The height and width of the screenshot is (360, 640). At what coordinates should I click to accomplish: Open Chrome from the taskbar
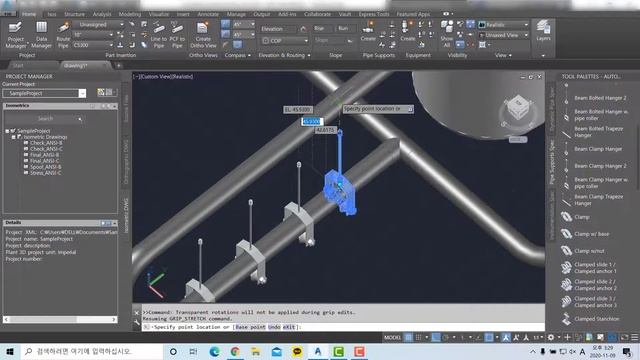pyautogui.click(x=235, y=351)
